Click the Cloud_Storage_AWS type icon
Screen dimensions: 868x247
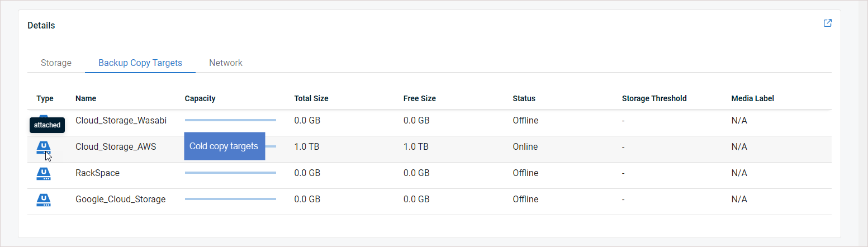coord(44,148)
